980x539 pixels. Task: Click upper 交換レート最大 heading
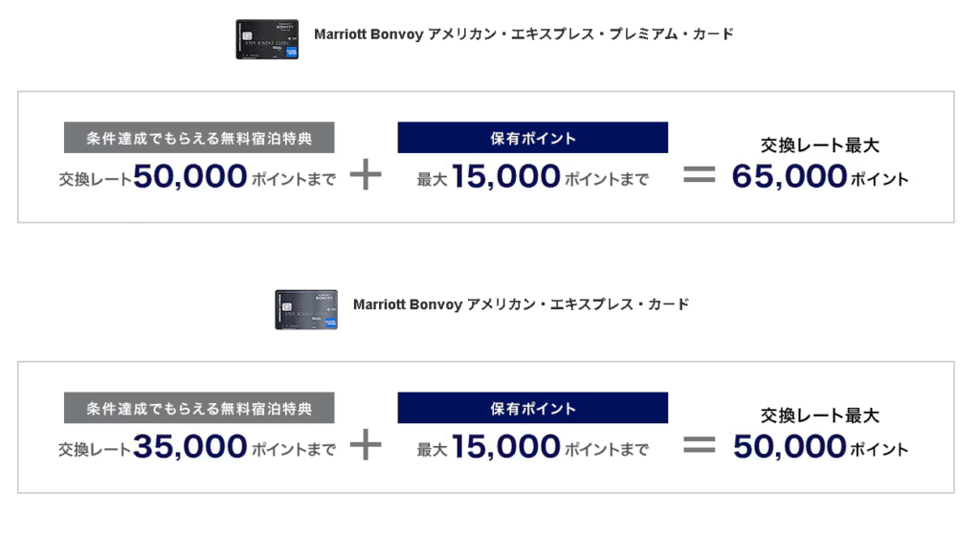(820, 146)
